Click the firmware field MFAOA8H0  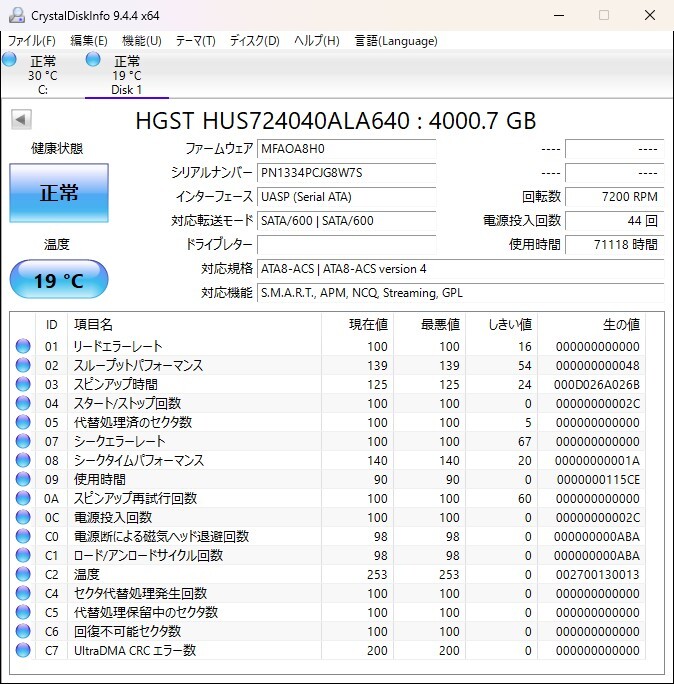tap(346, 149)
